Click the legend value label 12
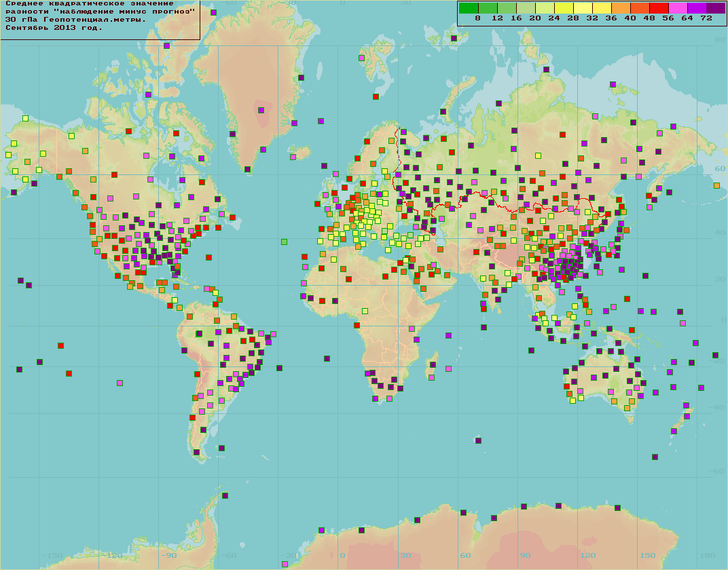The width and height of the screenshot is (728, 570). (497, 18)
